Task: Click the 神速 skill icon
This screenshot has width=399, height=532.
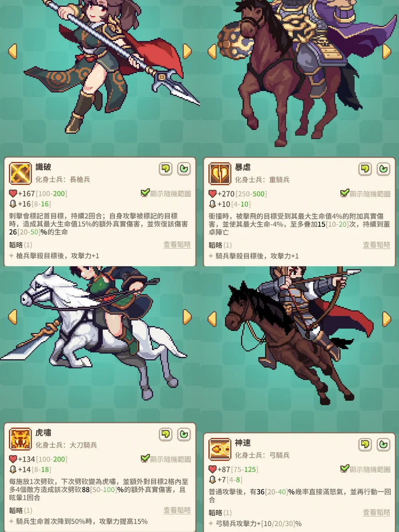Action: [220, 449]
